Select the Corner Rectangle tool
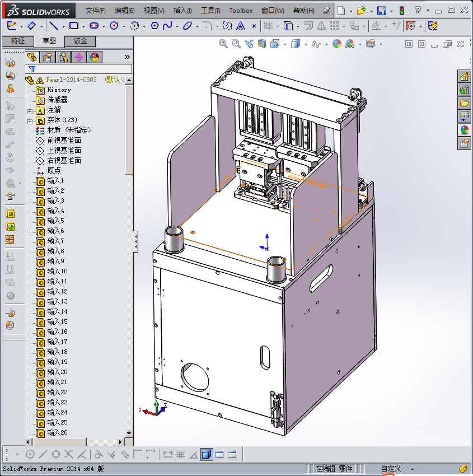Viewport: 473px width, 476px height. coord(74,26)
